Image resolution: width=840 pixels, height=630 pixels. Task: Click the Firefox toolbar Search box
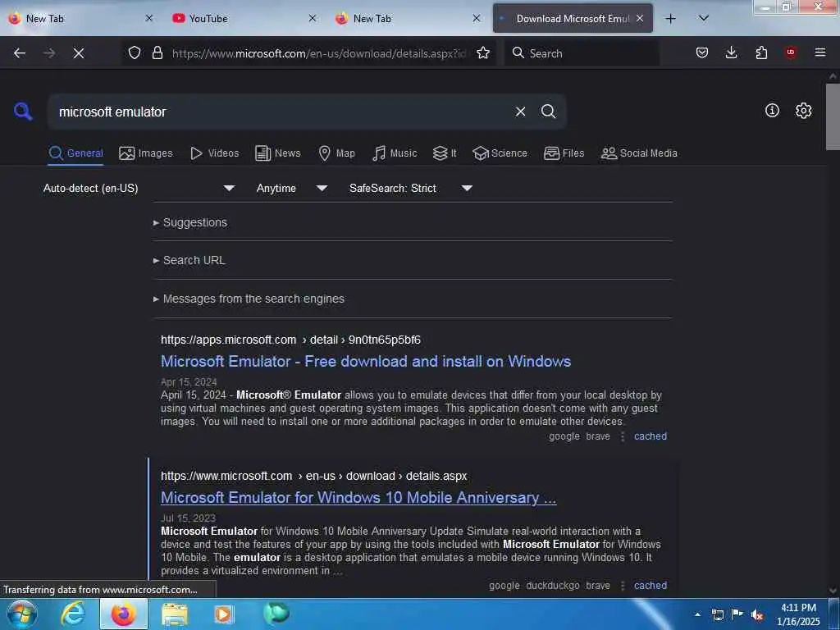[582, 53]
